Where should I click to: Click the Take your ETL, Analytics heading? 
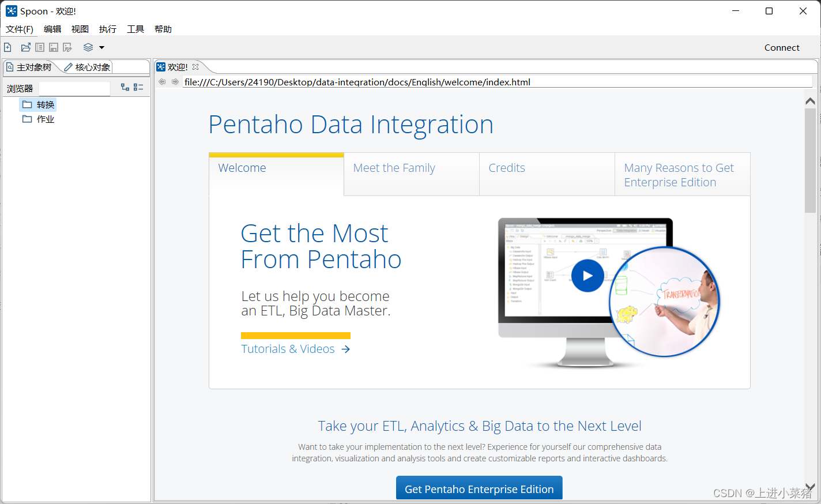click(x=479, y=426)
